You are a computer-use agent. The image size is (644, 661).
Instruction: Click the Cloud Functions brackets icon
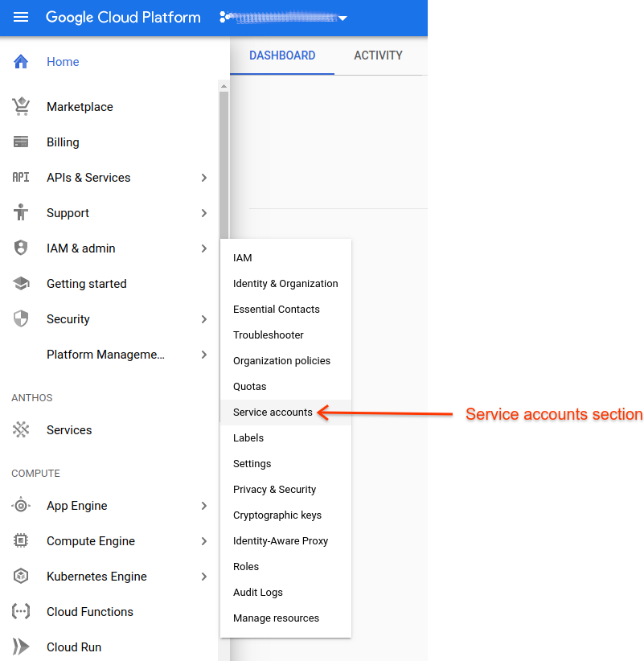pyautogui.click(x=21, y=612)
